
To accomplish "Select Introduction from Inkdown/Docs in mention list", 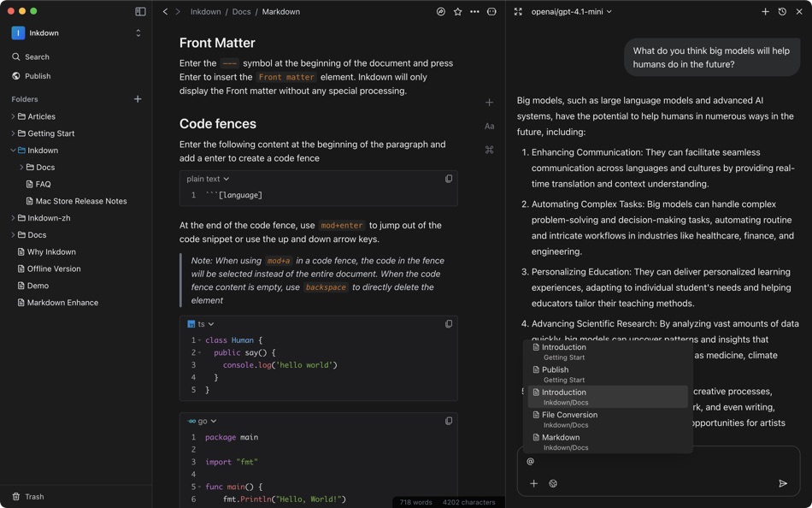I will pos(608,397).
